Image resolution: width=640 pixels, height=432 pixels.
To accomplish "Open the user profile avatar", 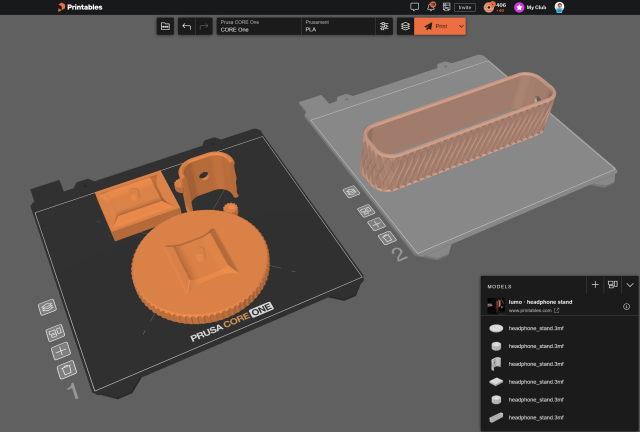I will [x=559, y=7].
